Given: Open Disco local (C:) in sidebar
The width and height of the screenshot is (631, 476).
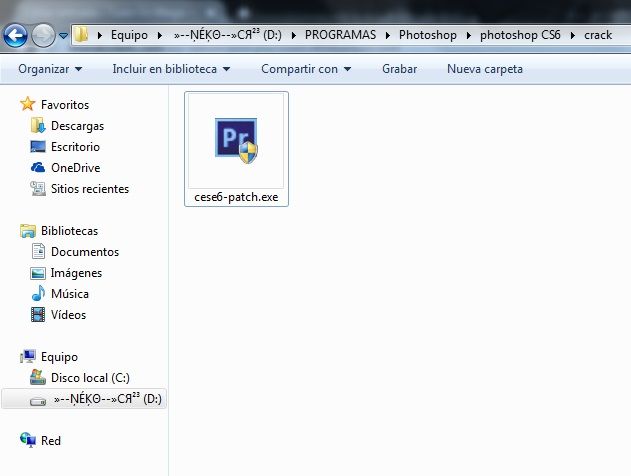Looking at the screenshot, I should 90,378.
